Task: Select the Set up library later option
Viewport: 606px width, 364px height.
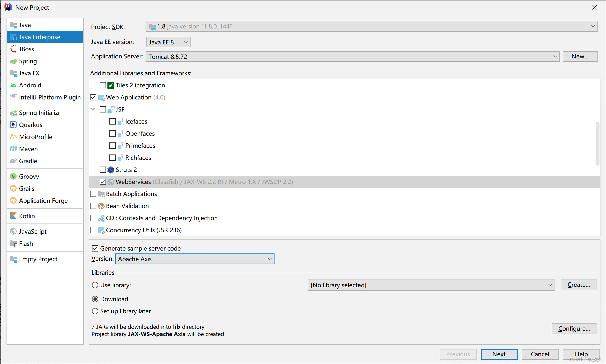Action: click(95, 311)
